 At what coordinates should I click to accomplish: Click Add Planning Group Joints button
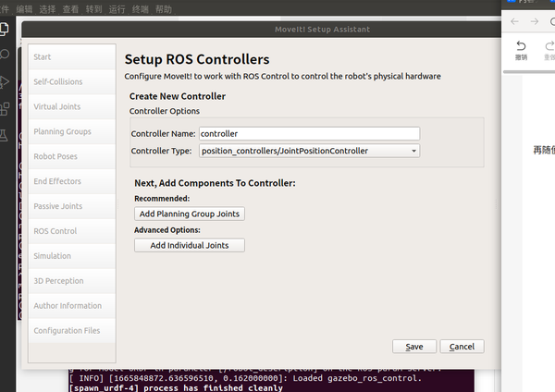pyautogui.click(x=190, y=214)
